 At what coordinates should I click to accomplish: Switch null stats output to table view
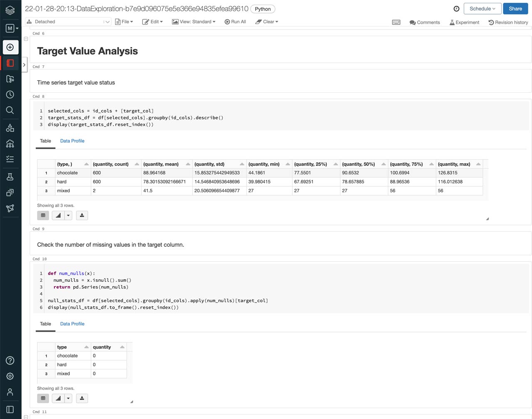tap(43, 399)
